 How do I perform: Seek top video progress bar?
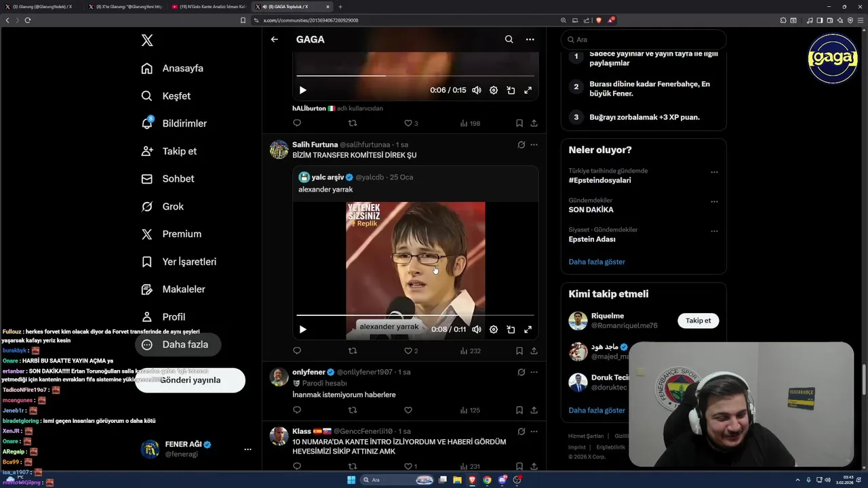[x=415, y=76]
